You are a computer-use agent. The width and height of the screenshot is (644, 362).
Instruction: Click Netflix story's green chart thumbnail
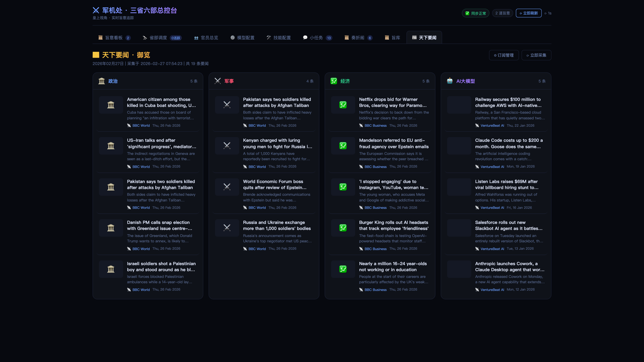343,105
